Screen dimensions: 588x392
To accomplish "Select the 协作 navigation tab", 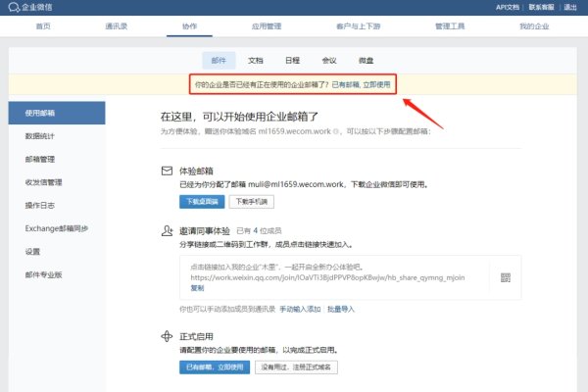I will (x=189, y=26).
